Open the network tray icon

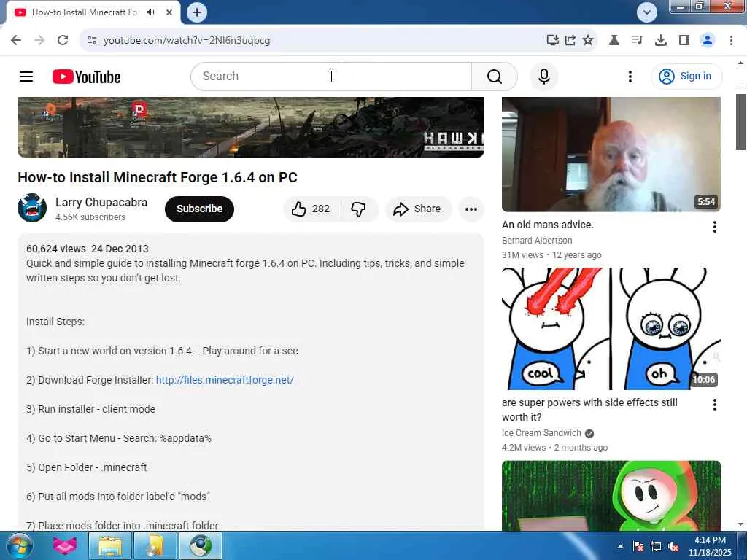click(656, 546)
